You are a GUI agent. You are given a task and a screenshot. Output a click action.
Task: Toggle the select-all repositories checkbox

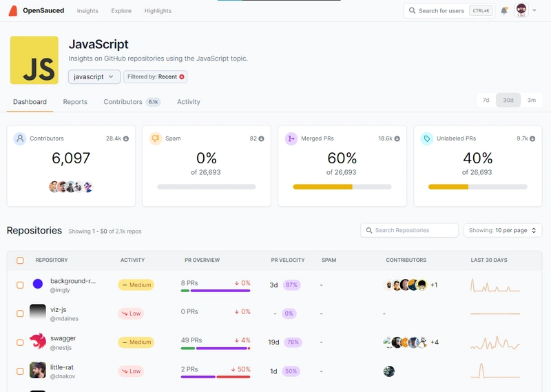pyautogui.click(x=20, y=260)
